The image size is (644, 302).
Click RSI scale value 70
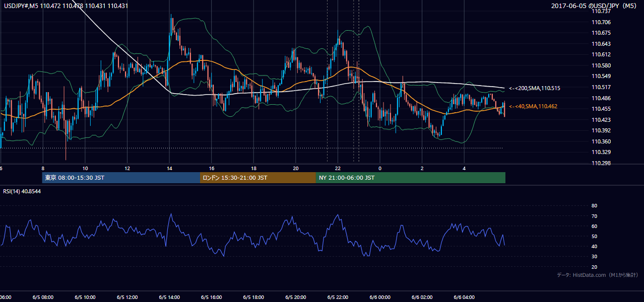(594, 216)
